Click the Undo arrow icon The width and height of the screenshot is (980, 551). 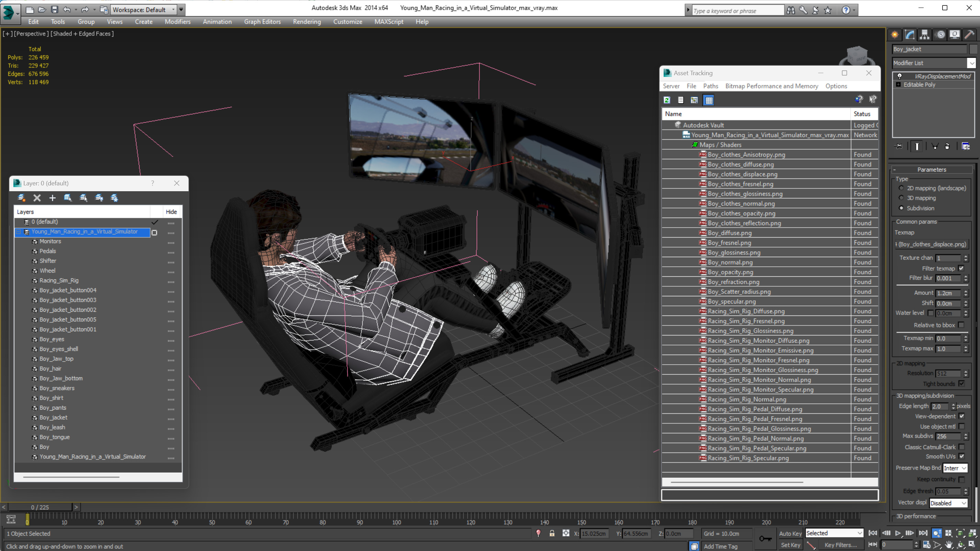(67, 10)
